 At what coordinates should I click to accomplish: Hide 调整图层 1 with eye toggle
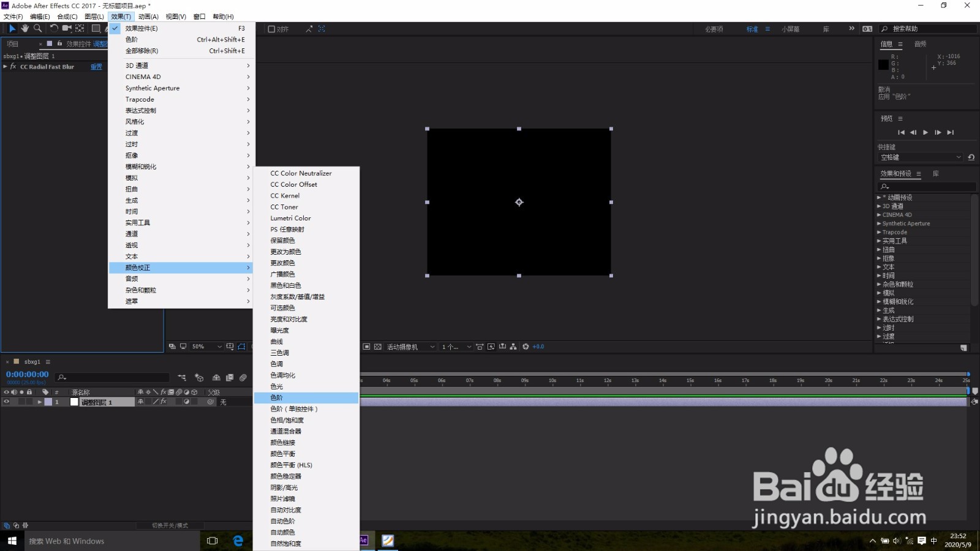point(7,402)
